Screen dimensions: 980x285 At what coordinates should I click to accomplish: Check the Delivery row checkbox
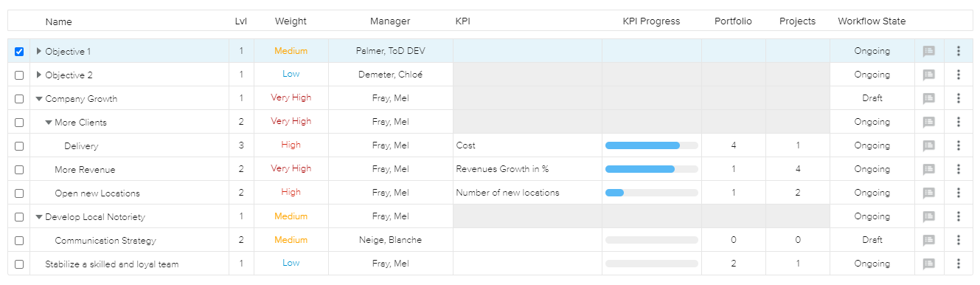pos(19,146)
